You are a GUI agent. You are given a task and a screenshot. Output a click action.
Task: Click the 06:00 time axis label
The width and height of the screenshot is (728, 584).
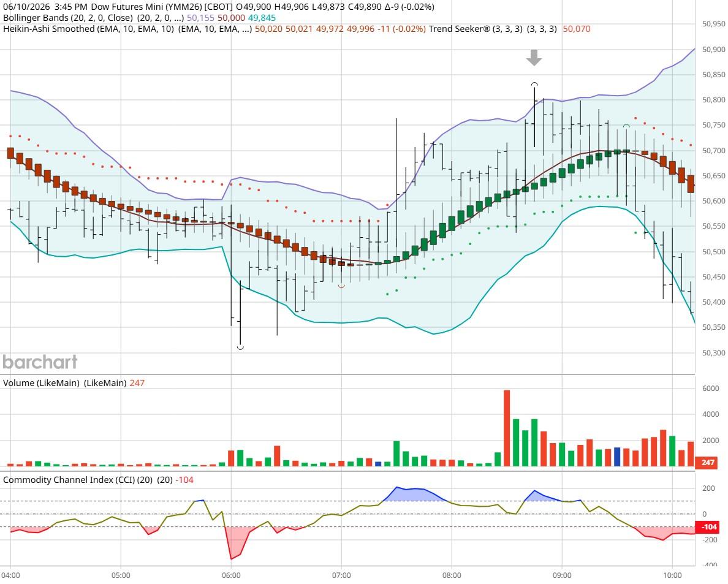tap(231, 575)
